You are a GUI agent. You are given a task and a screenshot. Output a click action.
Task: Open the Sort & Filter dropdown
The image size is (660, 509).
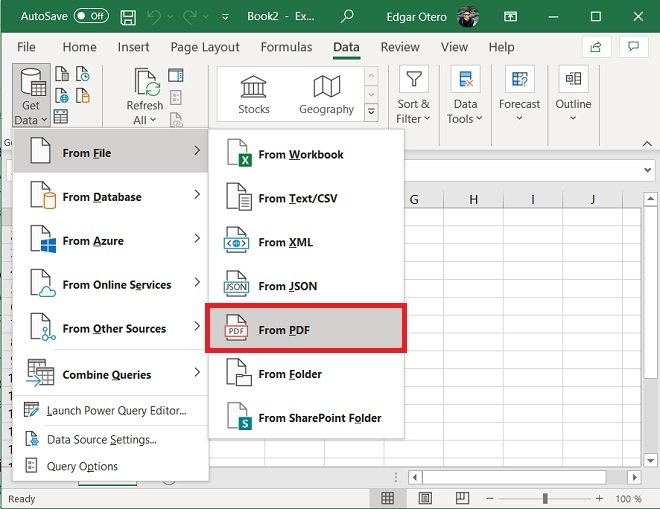tap(413, 96)
